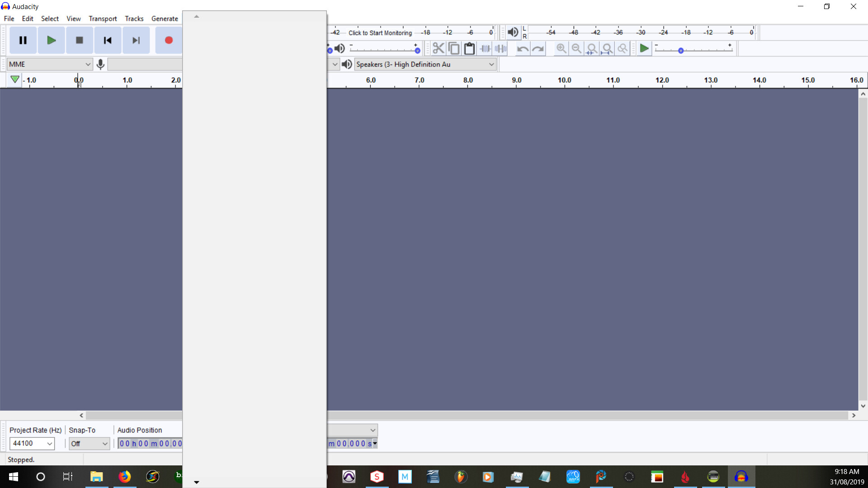Click the Pause transport button
Image resolution: width=868 pixels, height=488 pixels.
23,40
